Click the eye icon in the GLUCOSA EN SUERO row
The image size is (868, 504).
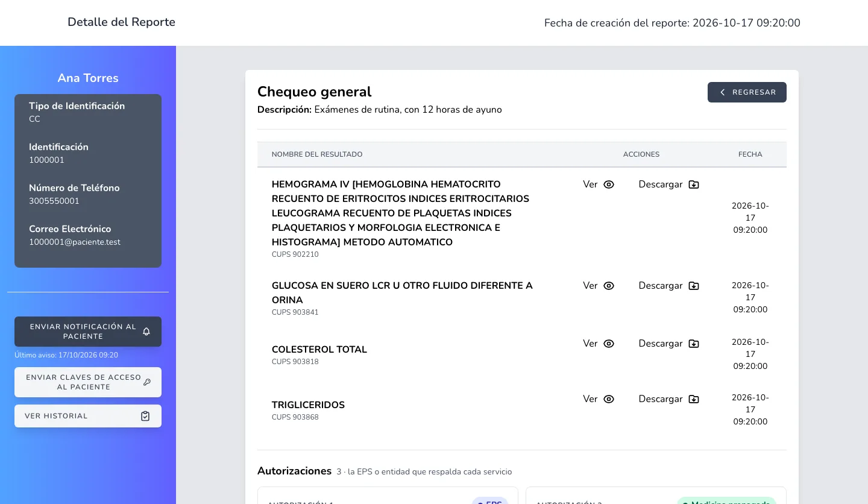click(609, 286)
